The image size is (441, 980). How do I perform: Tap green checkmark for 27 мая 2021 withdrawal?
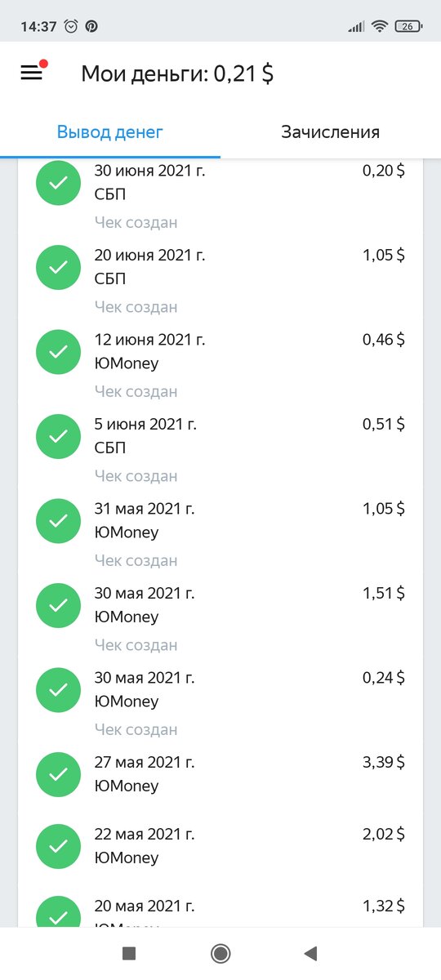point(58,774)
